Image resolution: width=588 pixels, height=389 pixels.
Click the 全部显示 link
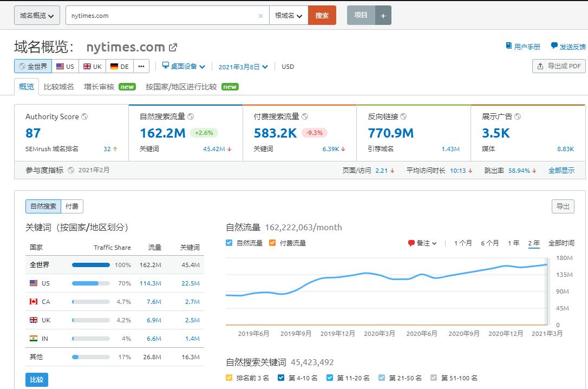tap(561, 170)
